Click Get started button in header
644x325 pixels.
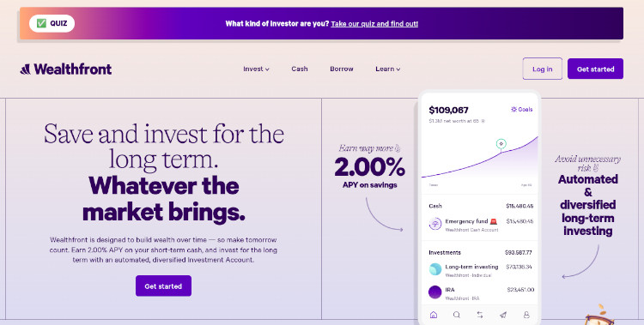595,69
